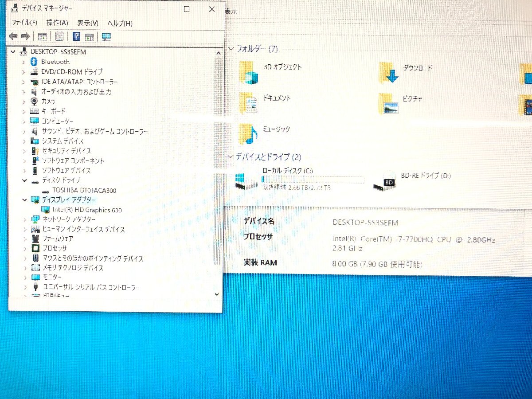
Task: Expand the システム デバイス tree node
Action: (24, 141)
